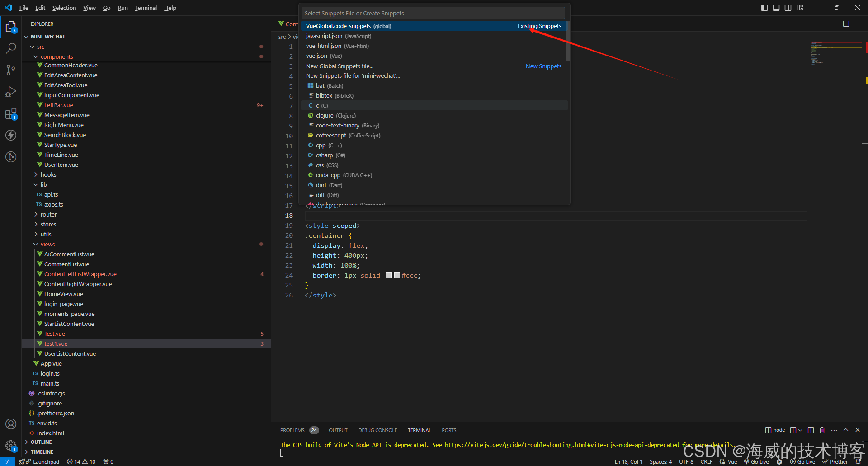
Task: Open Run and Debug view
Action: (11, 92)
